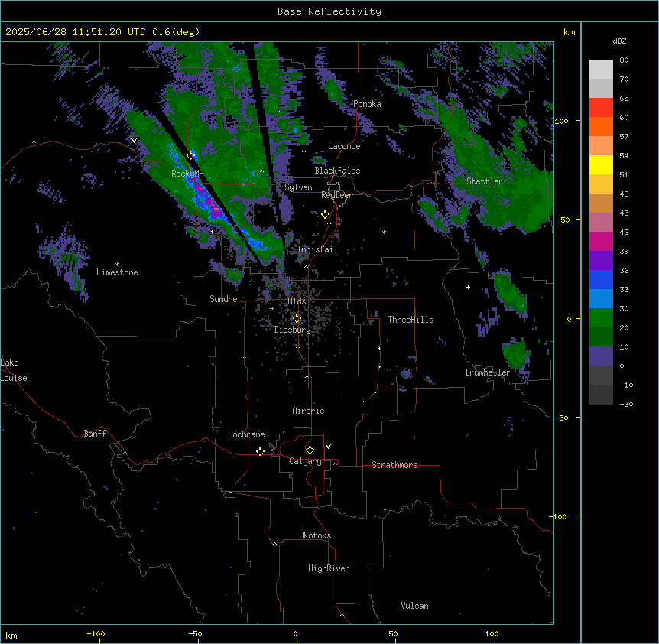This screenshot has width=659, height=644.
Task: Click the Airdrie label
Action: click(x=308, y=411)
